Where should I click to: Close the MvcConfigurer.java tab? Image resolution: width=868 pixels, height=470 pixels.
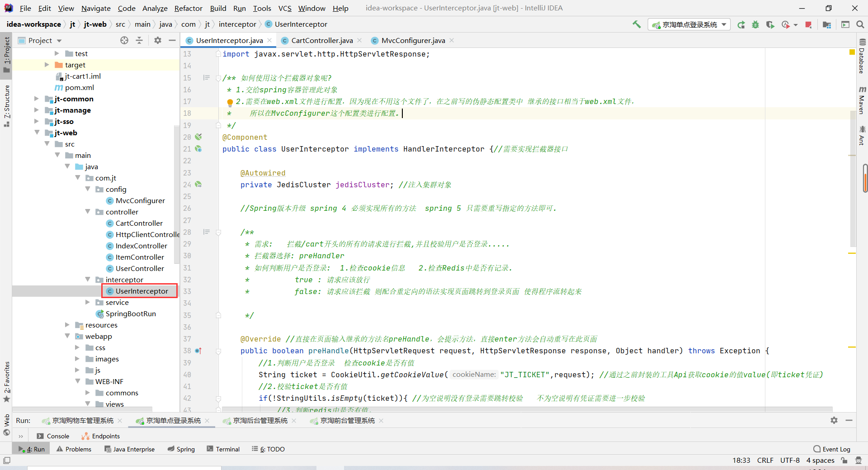[452, 40]
